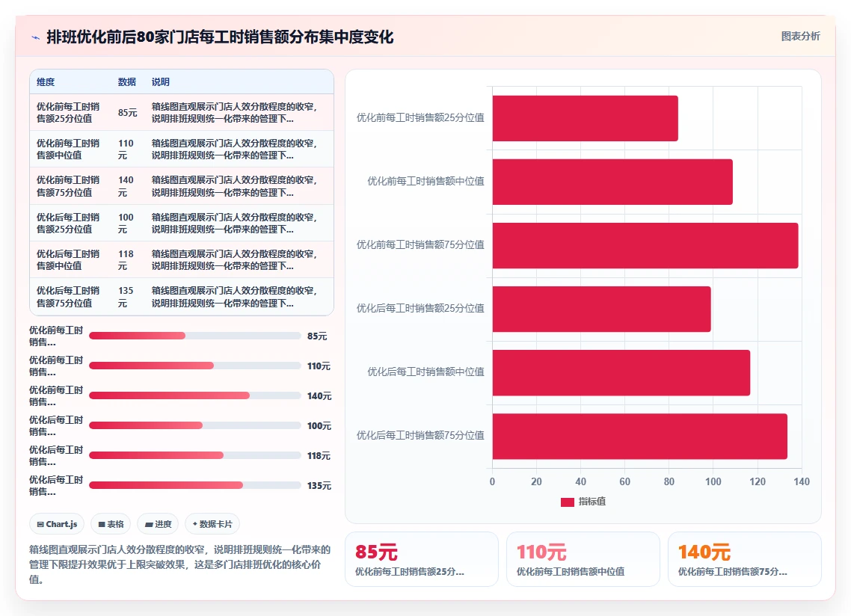Click the 135 元 value in the table
This screenshot has width=851, height=616.
point(126,297)
